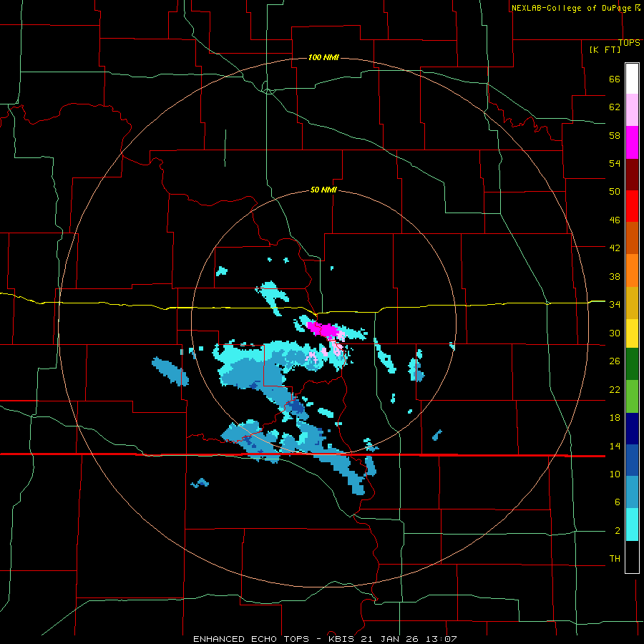644x644 pixels.
Task: Click the bright yellow legend swatch
Action: [632, 333]
